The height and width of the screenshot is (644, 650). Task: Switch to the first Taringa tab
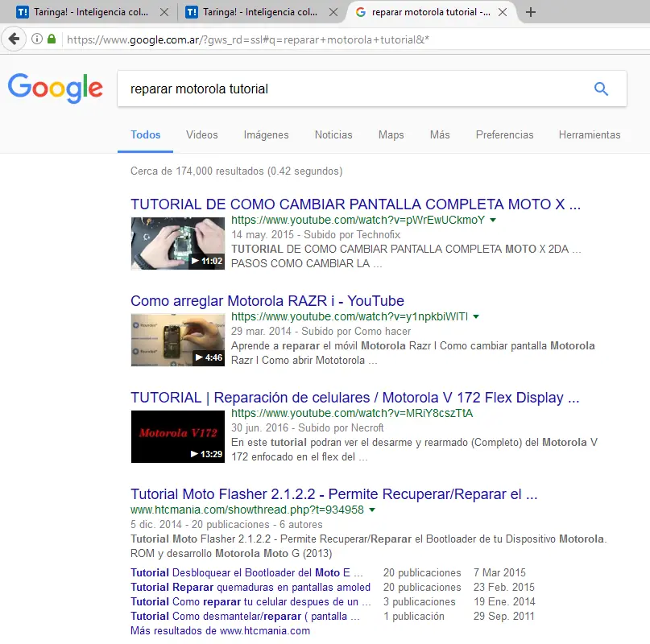[89, 12]
